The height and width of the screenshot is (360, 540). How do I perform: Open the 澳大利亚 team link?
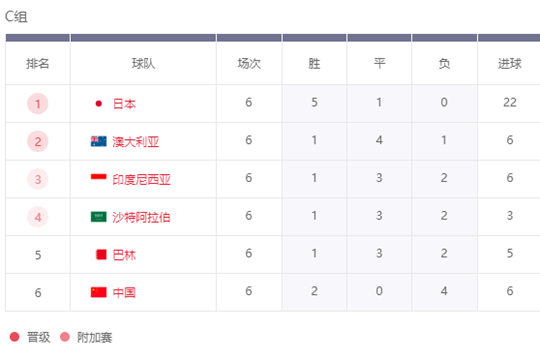point(136,142)
